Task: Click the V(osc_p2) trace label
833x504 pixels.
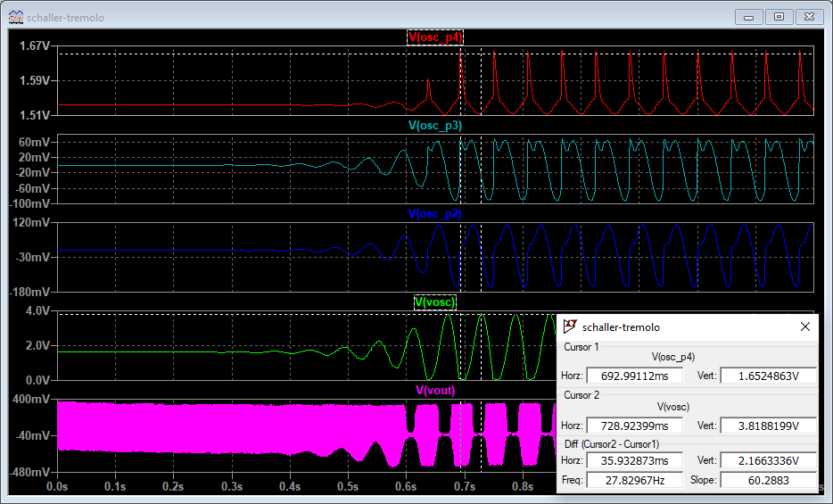Action: coord(434,214)
